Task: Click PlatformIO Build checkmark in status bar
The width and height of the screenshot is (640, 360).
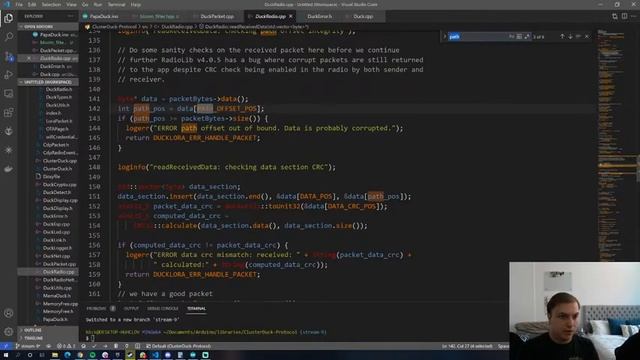Action: pyautogui.click(x=94, y=346)
